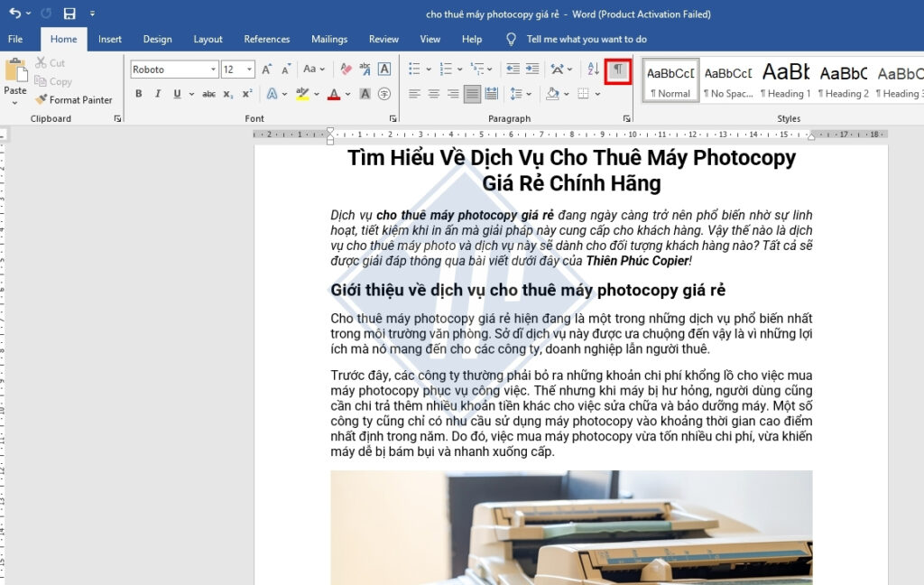Apply red font color
This screenshot has width=924, height=585.
334,94
